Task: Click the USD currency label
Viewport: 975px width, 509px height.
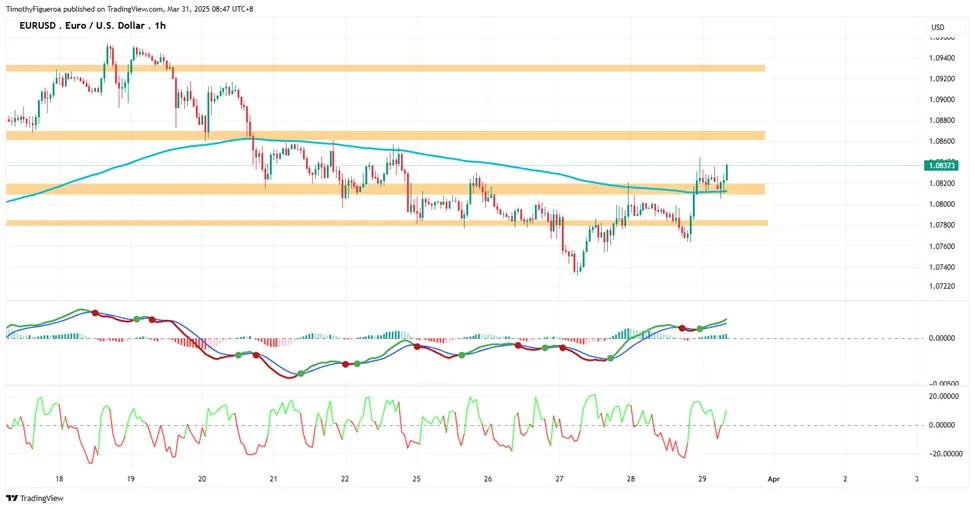Action: pyautogui.click(x=938, y=27)
